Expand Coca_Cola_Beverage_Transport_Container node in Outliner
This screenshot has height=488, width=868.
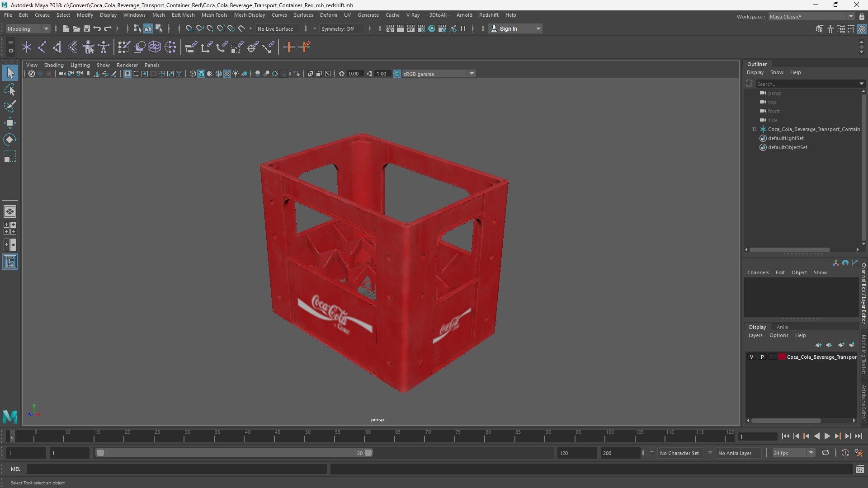pos(755,129)
